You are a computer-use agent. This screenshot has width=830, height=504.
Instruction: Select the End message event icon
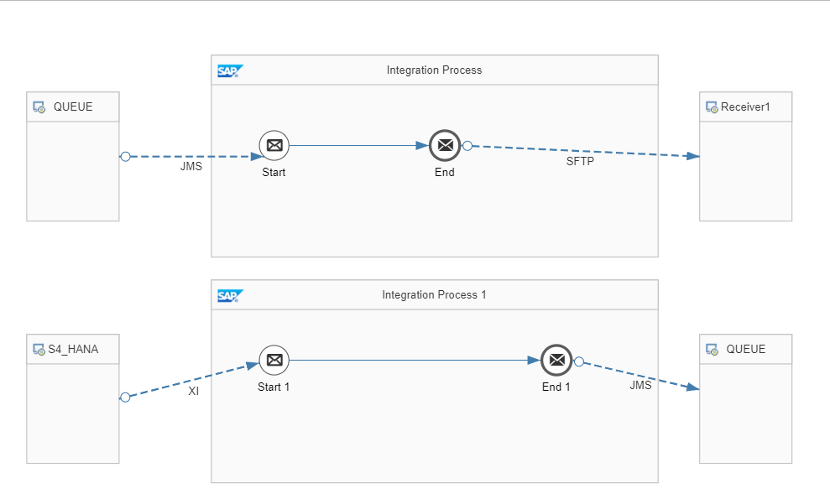tap(445, 145)
